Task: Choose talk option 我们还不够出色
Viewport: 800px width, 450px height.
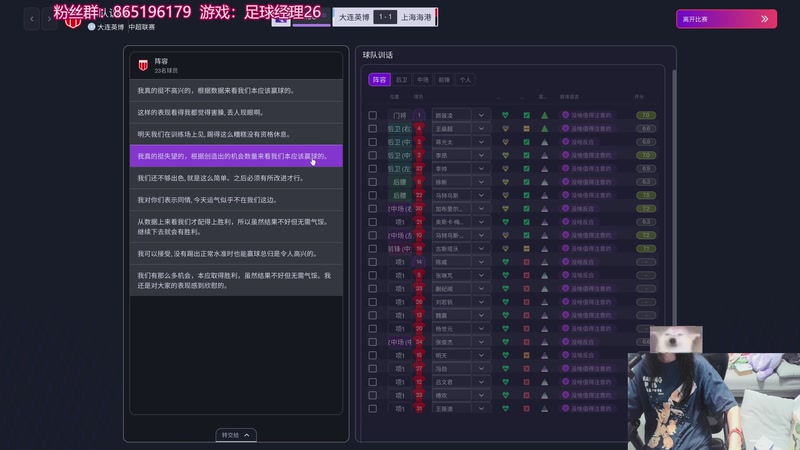Action: [x=236, y=178]
